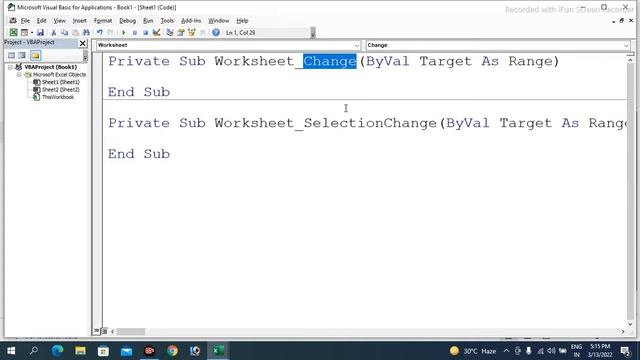This screenshot has height=360, width=640.
Task: Click View Object icon in Project pane
Action: [22, 55]
